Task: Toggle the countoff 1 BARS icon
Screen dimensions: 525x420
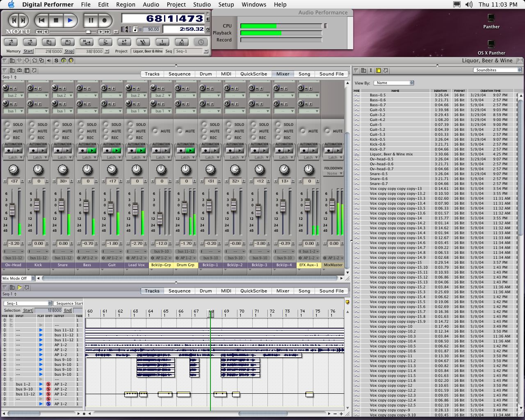Action: pyautogui.click(x=162, y=42)
